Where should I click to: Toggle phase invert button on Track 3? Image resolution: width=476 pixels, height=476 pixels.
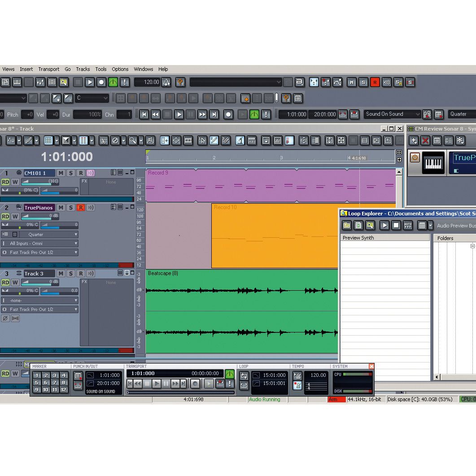pyautogui.click(x=5, y=318)
